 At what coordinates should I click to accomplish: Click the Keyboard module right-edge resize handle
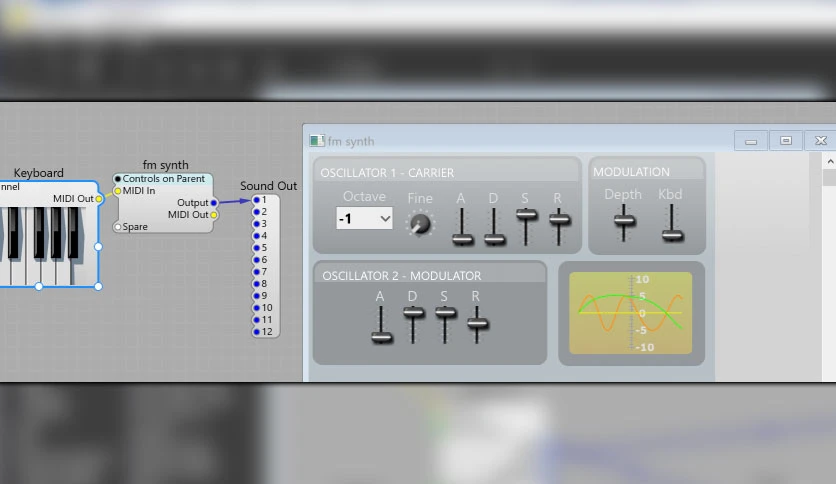98,247
